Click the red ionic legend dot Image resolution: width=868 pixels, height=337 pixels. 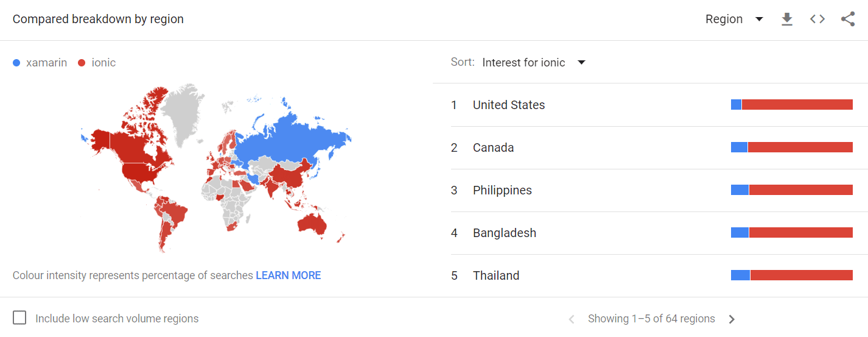[82, 63]
